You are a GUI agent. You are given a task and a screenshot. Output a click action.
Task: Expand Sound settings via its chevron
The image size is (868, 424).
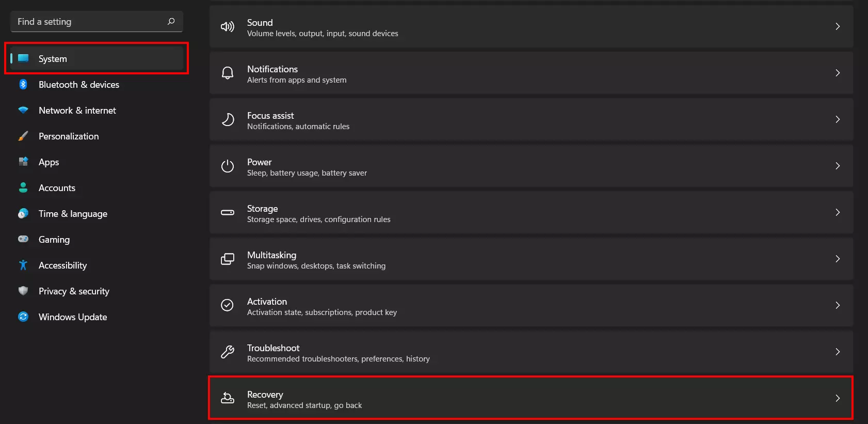click(x=838, y=26)
